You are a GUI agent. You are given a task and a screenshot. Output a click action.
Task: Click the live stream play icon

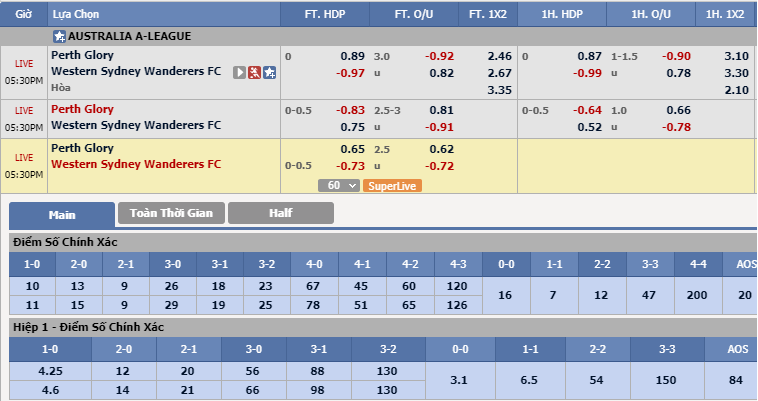coord(240,72)
